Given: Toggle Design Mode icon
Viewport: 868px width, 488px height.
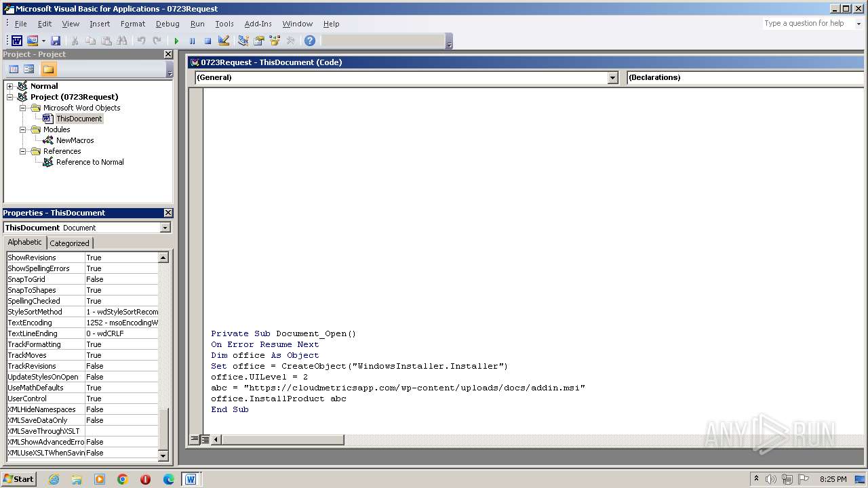Looking at the screenshot, I should [x=224, y=41].
